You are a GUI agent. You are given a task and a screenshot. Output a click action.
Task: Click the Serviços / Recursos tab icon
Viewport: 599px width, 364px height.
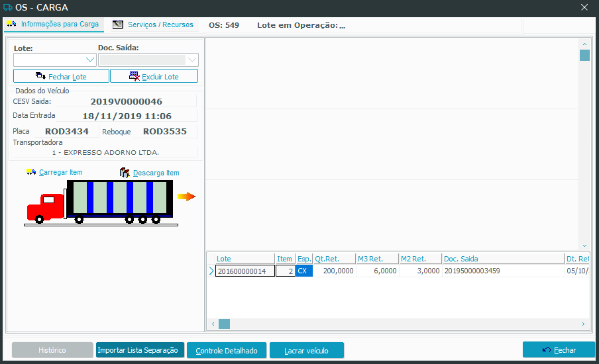118,24
